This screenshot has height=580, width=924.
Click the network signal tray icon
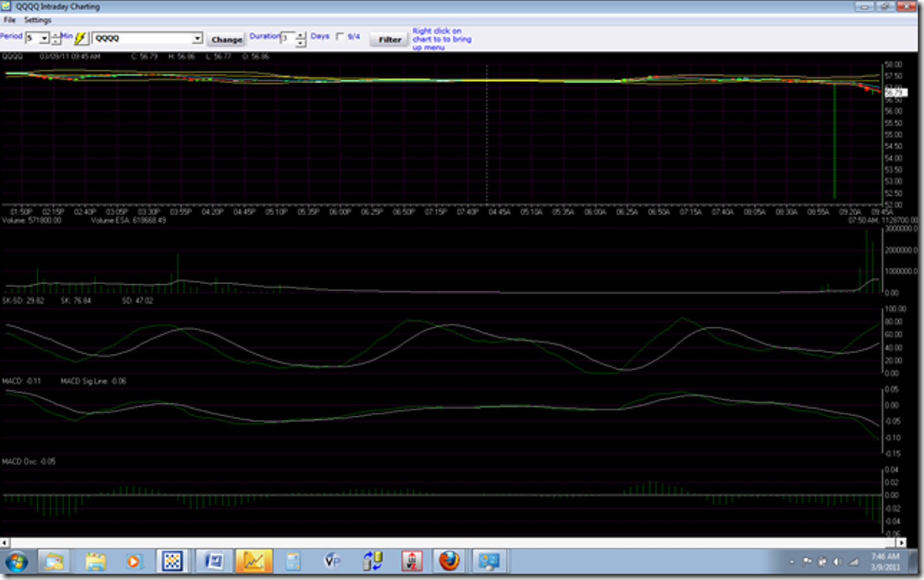pos(854,562)
